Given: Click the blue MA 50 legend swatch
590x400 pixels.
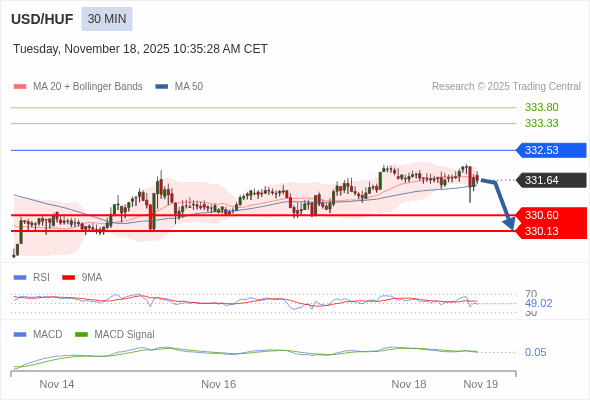Looking at the screenshot, I should click(x=162, y=87).
